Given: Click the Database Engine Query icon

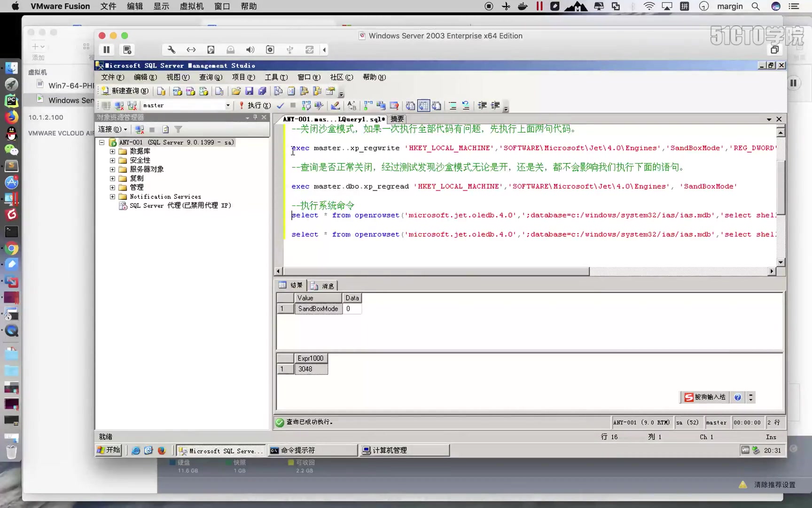Looking at the screenshot, I should click(x=161, y=91).
